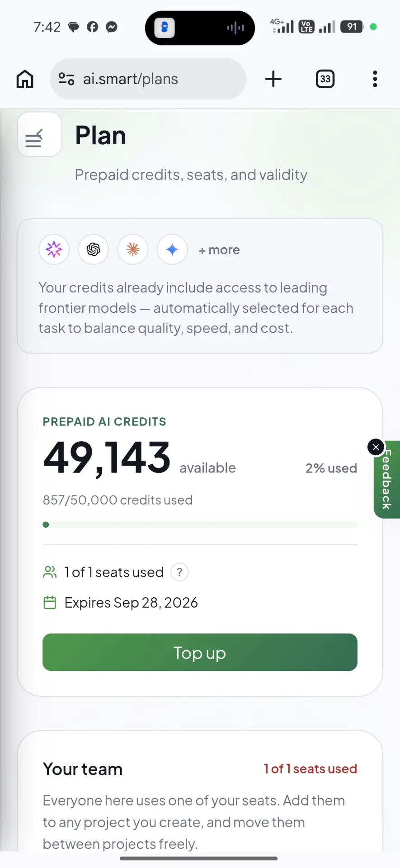Select the blue Gemini sparkle icon
This screenshot has width=400, height=868.
[x=172, y=249]
